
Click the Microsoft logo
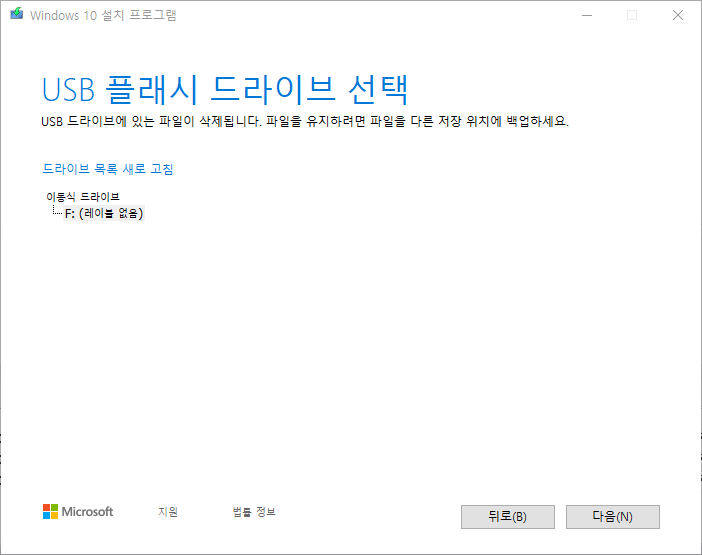78,512
